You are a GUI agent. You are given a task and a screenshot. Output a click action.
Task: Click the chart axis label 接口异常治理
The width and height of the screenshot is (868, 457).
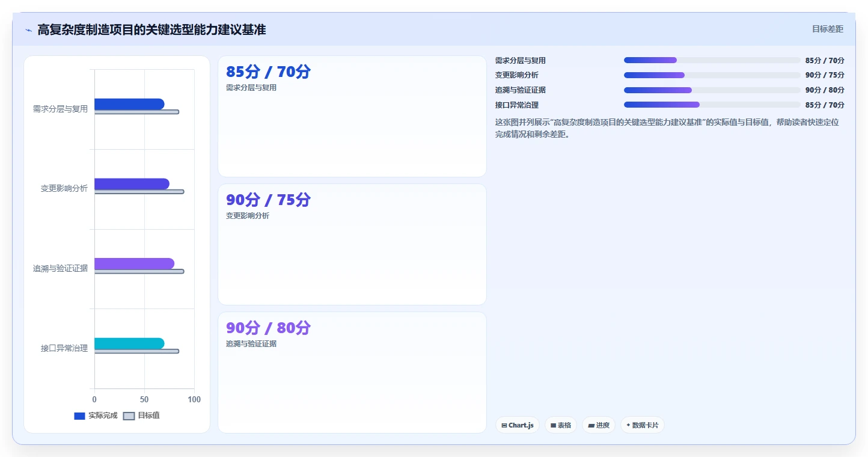(64, 348)
